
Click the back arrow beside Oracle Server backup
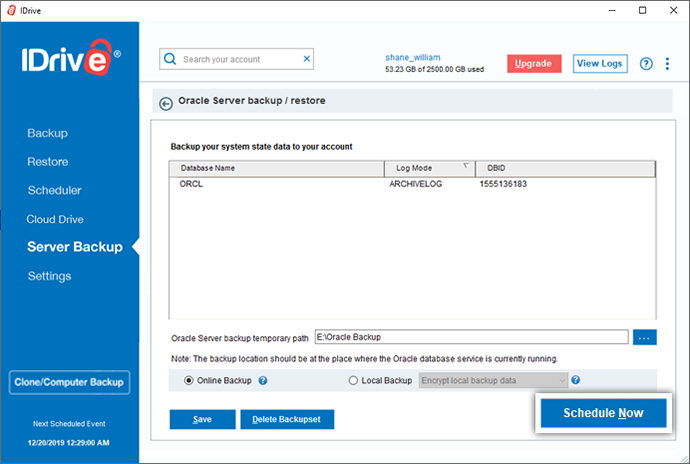pos(165,104)
